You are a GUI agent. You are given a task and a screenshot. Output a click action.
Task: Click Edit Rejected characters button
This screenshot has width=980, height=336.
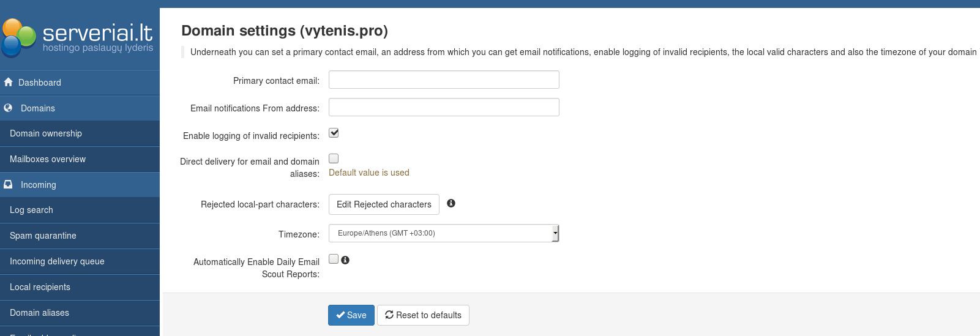point(384,204)
